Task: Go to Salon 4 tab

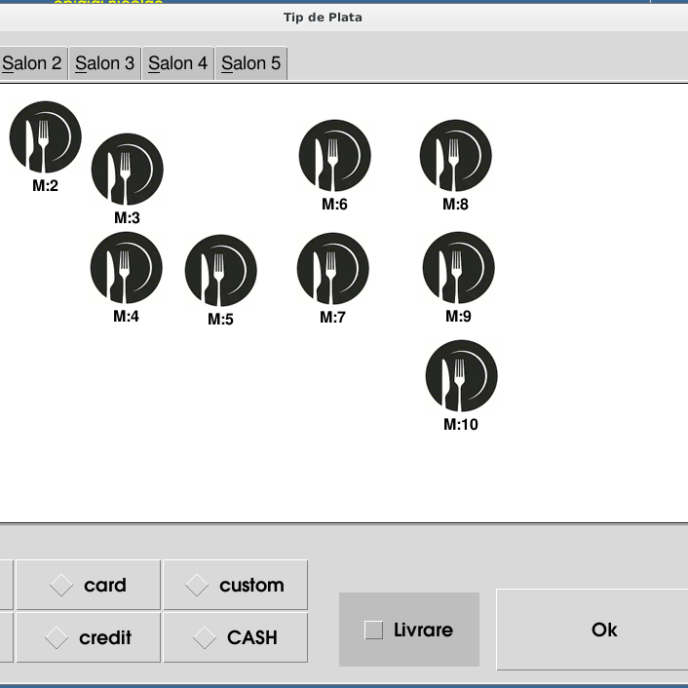Action: click(x=178, y=64)
